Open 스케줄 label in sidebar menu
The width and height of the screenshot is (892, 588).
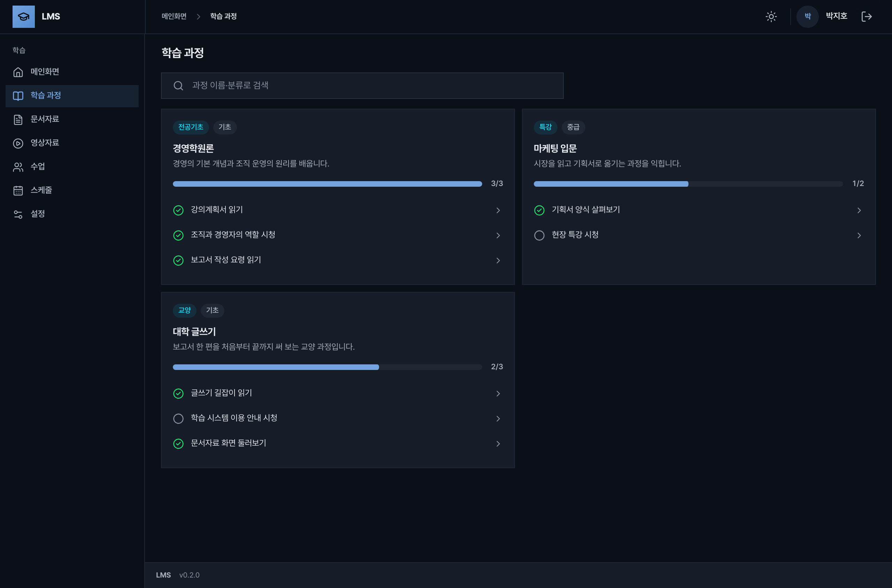click(x=41, y=190)
